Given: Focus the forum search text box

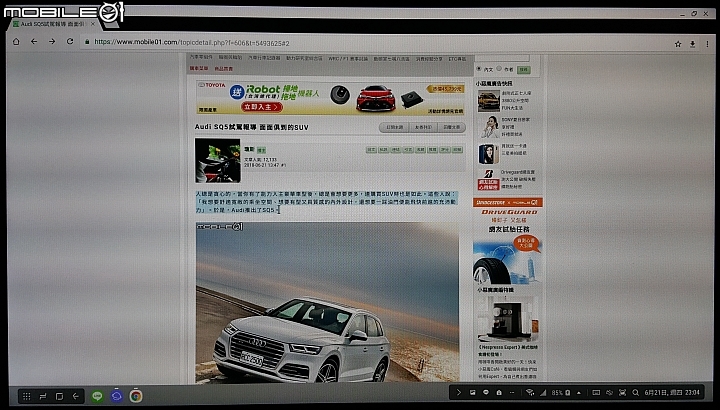Looking at the screenshot, I should tap(502, 58).
